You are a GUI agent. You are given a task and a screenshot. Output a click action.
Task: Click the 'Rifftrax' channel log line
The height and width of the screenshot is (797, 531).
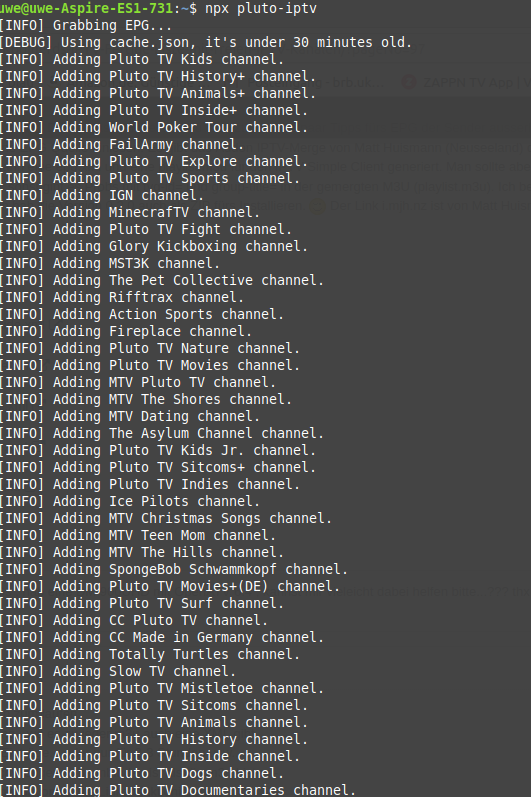click(122, 297)
